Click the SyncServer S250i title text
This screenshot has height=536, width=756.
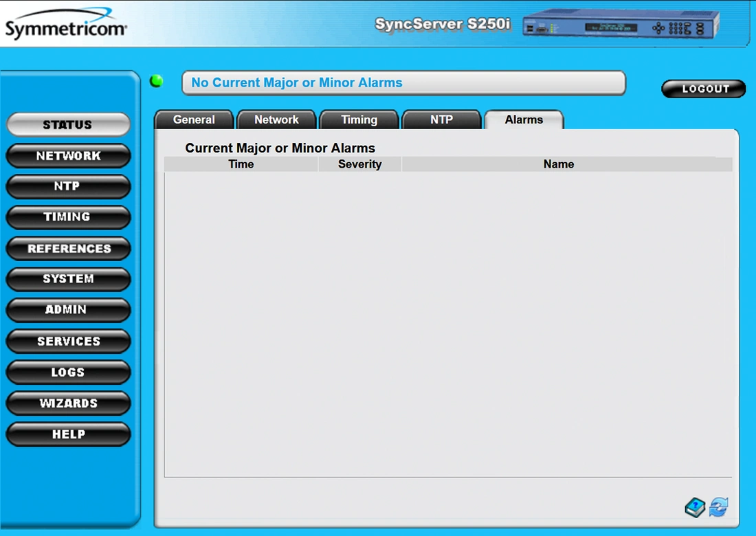point(442,24)
